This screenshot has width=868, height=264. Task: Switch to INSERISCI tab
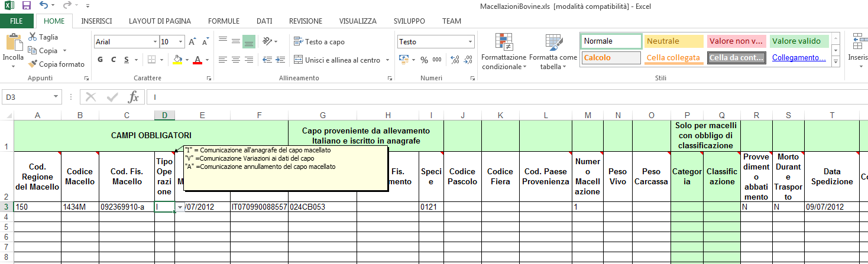(96, 21)
